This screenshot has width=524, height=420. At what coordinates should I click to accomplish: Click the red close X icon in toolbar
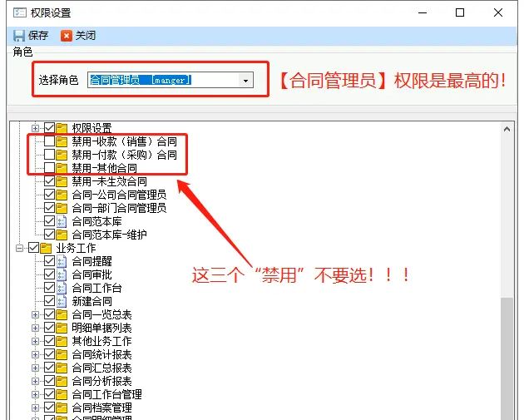67,36
